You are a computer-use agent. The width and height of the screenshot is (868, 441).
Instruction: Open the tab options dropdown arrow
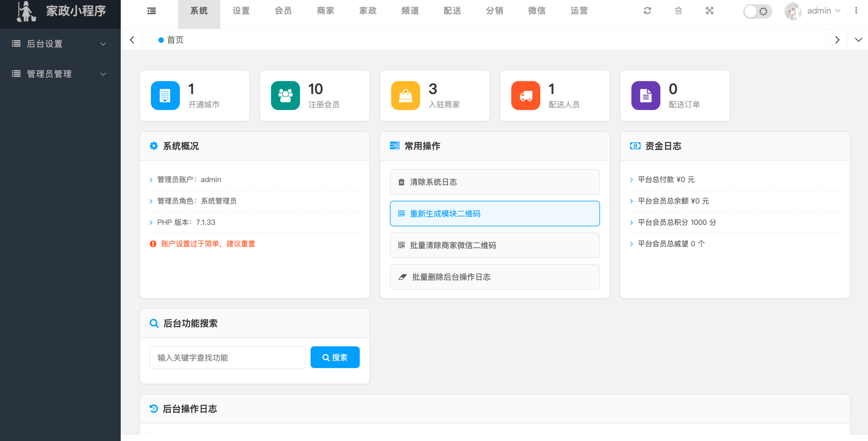tap(858, 40)
